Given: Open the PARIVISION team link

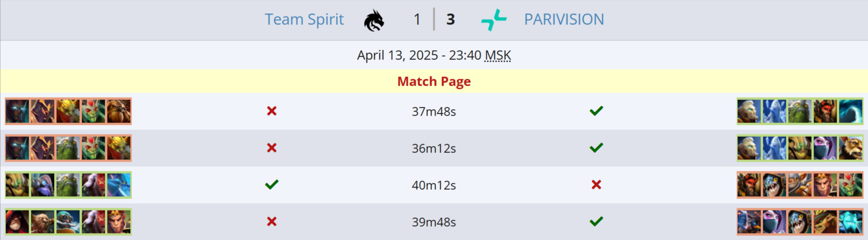Looking at the screenshot, I should (563, 19).
